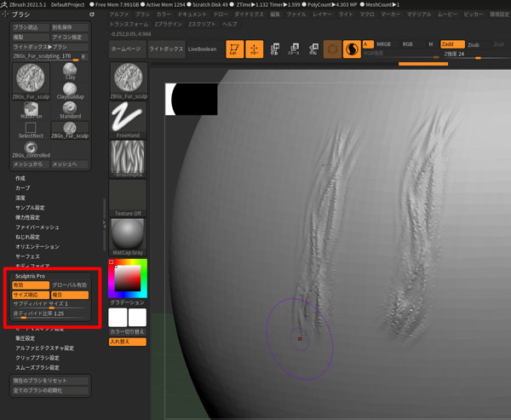Open the FreeHand stroke picker

point(128,119)
